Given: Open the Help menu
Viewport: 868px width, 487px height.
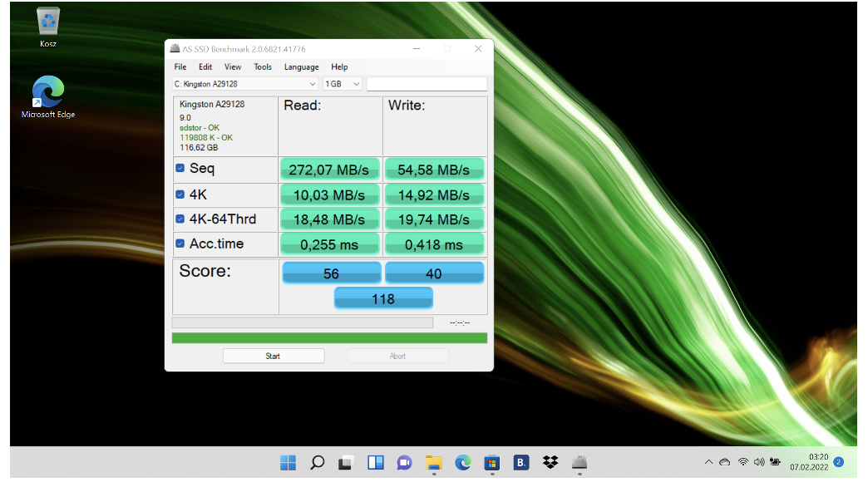Looking at the screenshot, I should point(339,67).
